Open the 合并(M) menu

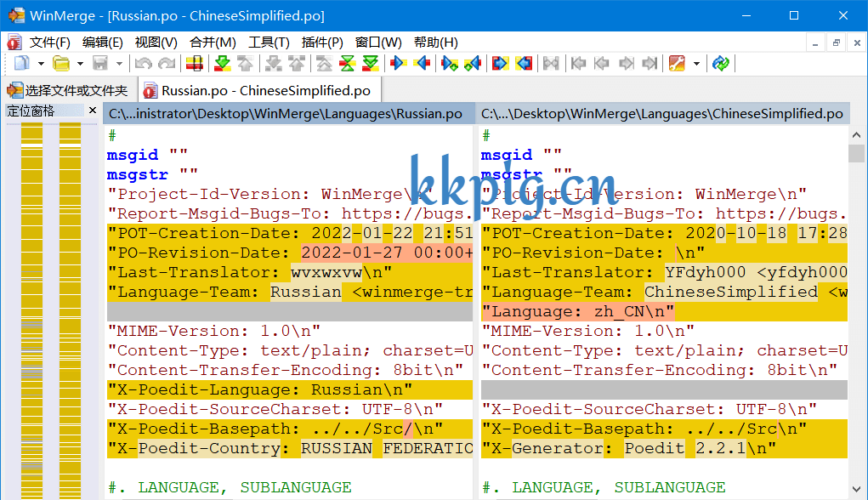point(213,43)
